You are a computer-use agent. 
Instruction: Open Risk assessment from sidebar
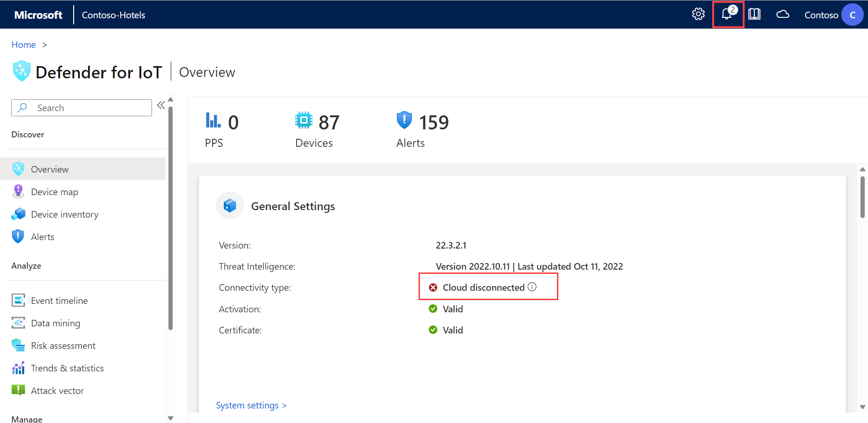[x=63, y=346]
